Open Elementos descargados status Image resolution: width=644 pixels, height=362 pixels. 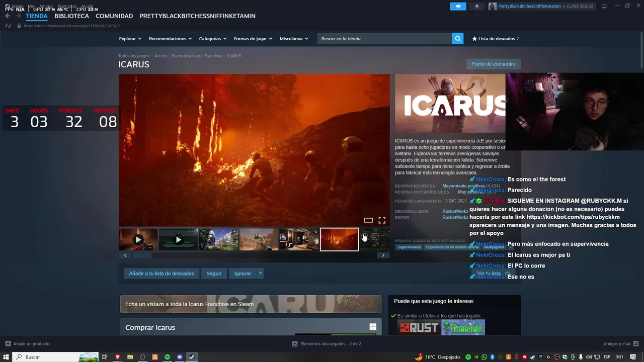coord(327,344)
